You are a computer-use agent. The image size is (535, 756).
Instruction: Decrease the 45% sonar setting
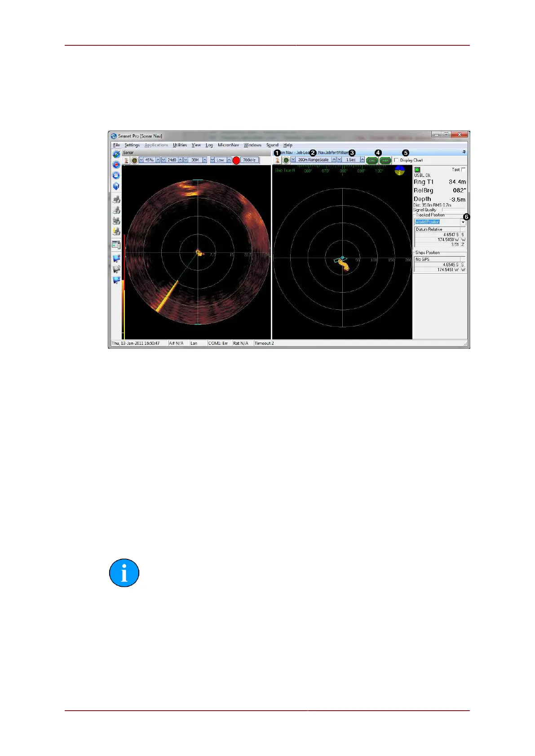coord(141,160)
